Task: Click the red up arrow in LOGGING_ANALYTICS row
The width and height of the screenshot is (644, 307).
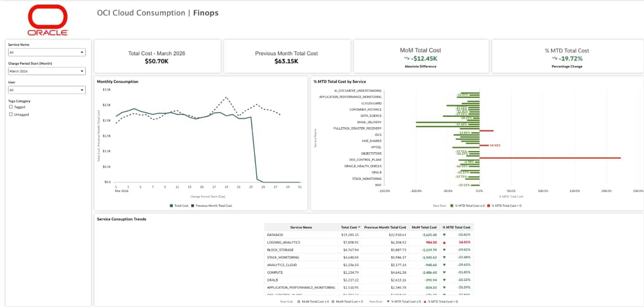Action: point(444,242)
